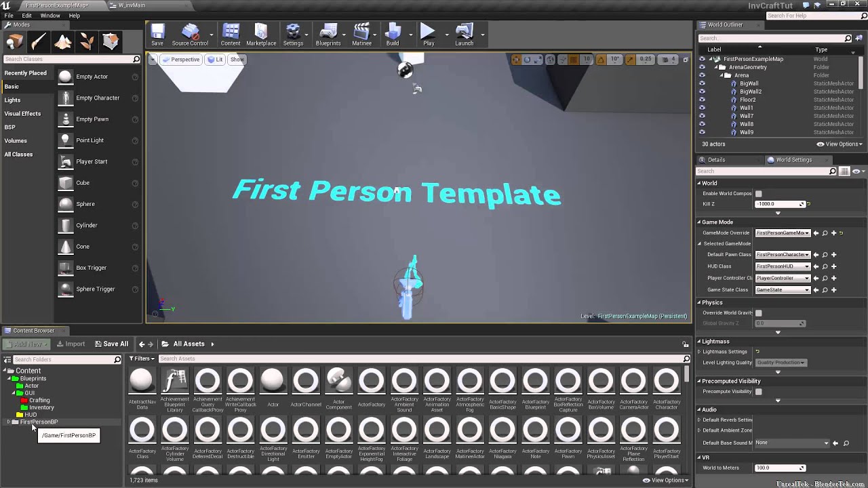The height and width of the screenshot is (488, 868).
Task: Open the Matinee toolbar icon
Action: [x=361, y=35]
